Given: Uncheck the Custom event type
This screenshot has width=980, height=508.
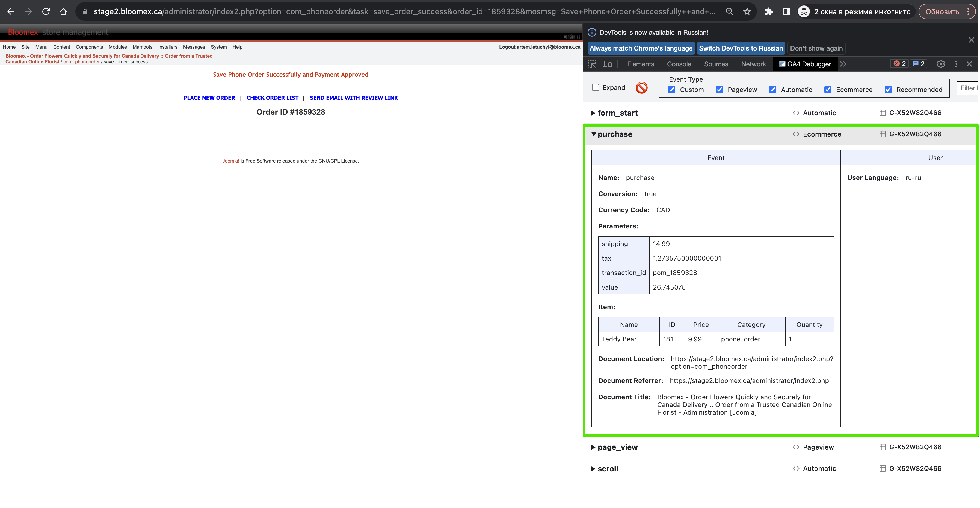Looking at the screenshot, I should 672,90.
